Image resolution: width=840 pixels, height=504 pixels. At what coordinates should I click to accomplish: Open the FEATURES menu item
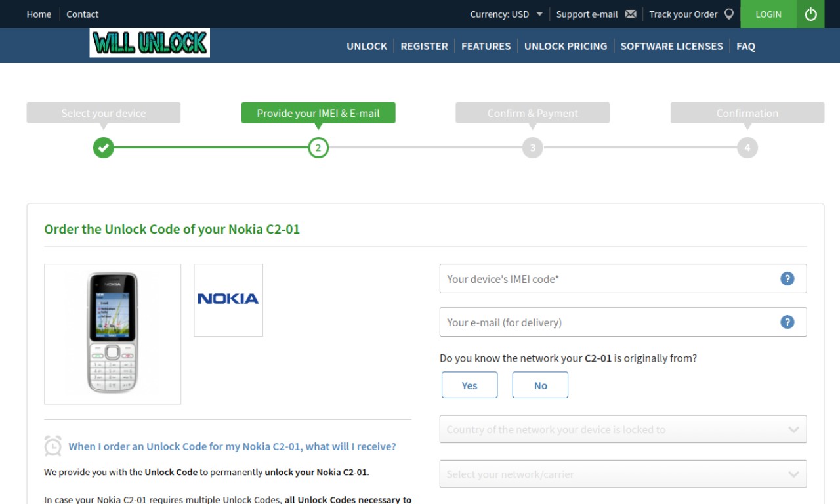tap(486, 46)
